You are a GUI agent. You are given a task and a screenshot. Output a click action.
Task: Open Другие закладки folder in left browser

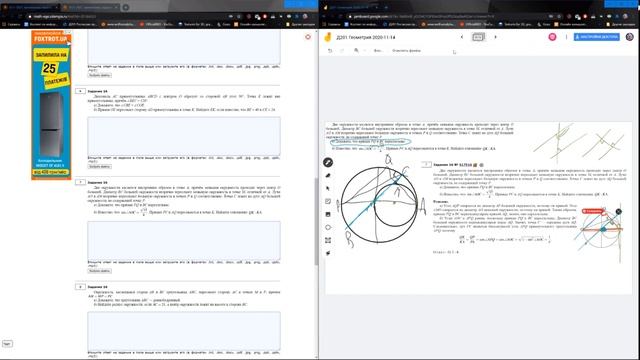point(300,24)
